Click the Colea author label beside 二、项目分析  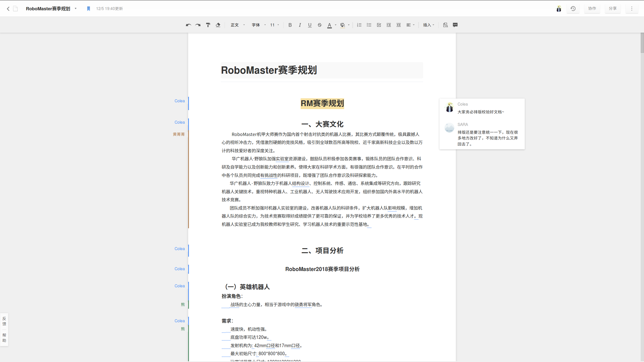click(x=180, y=249)
